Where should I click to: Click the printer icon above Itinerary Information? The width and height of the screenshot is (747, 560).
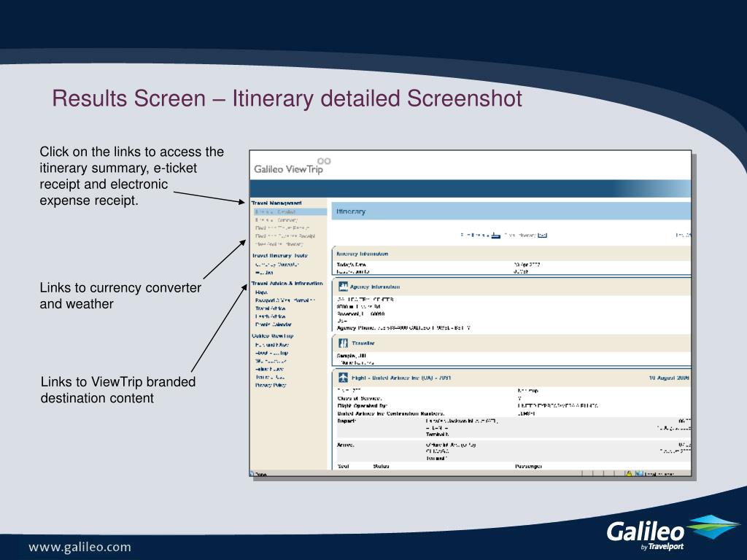(496, 235)
